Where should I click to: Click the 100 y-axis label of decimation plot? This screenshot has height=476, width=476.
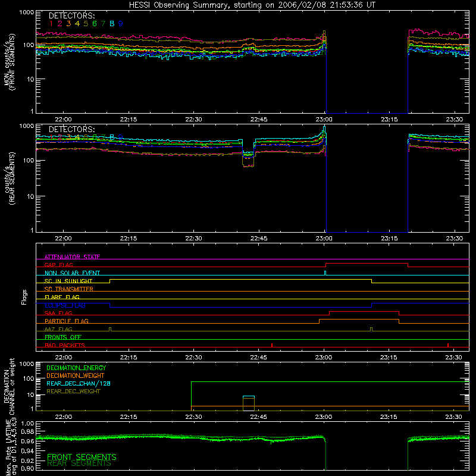(28, 378)
